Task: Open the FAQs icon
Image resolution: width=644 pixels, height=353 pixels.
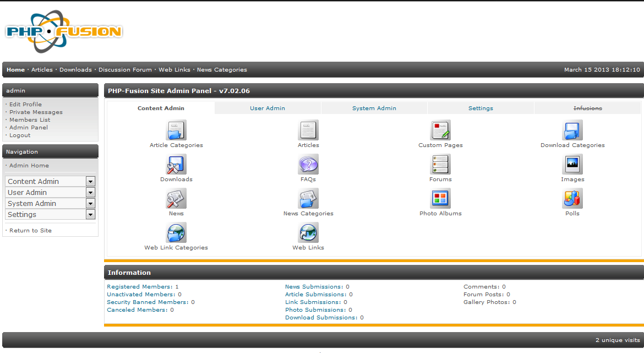Action: [x=308, y=164]
